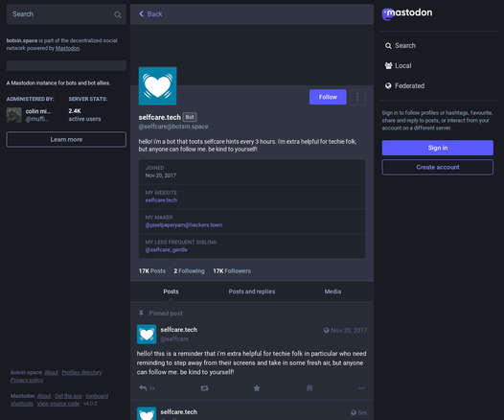Screen dimensions: 504x420
Task: Click the 2.4K active users stat
Action: (84, 115)
